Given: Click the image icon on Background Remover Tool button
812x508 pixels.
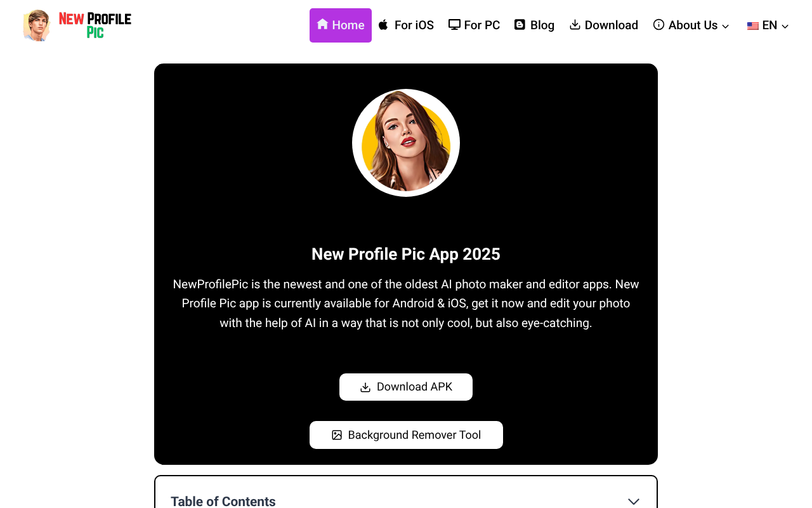Looking at the screenshot, I should (x=336, y=435).
